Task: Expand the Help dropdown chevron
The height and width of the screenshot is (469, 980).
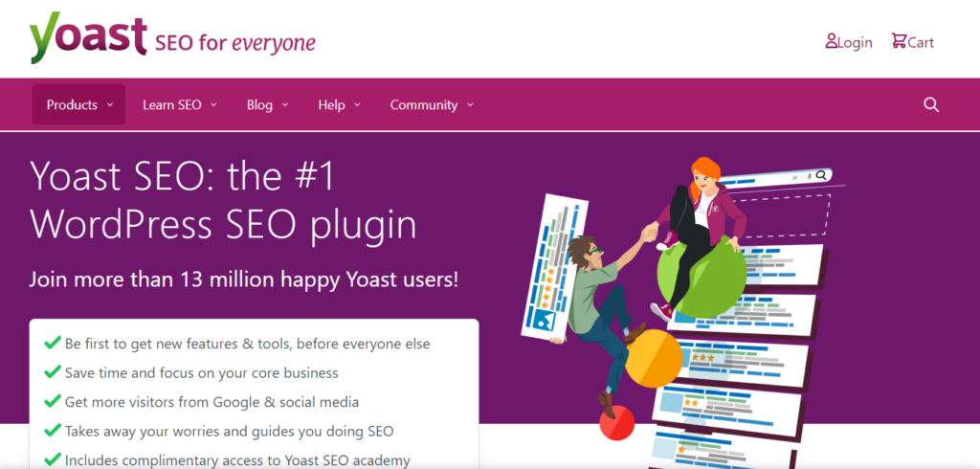Action: pyautogui.click(x=358, y=105)
